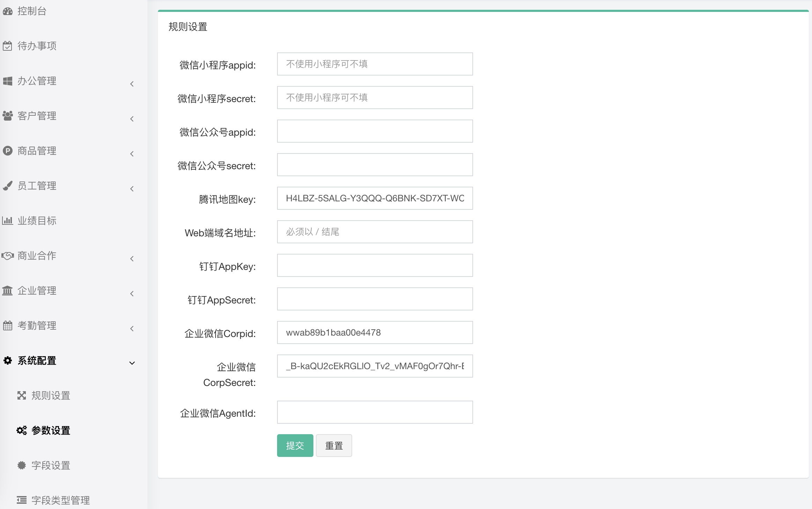The width and height of the screenshot is (812, 509).
Task: Click the bank icon beside 企业管理
Action: tap(7, 291)
